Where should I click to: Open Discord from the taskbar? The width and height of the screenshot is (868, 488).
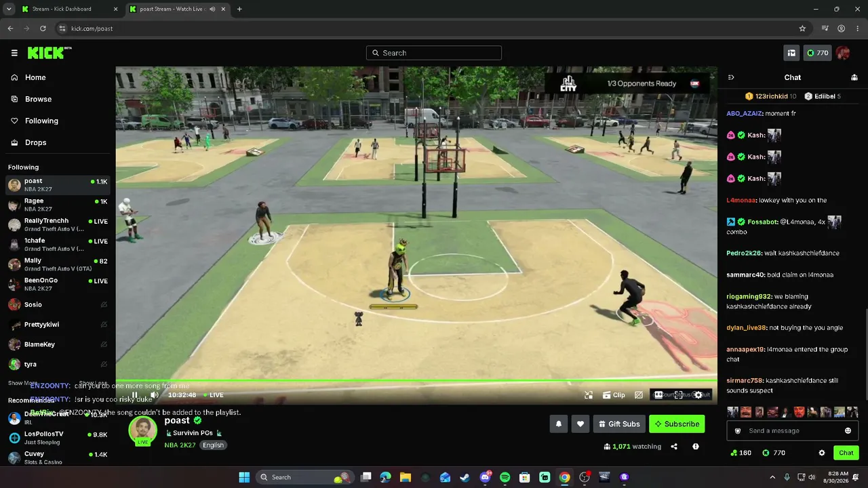pos(485,477)
